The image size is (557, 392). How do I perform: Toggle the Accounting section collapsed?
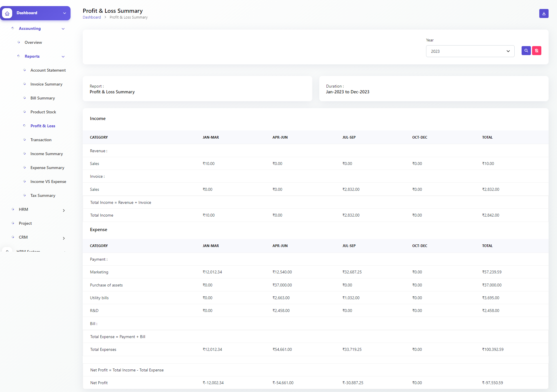(63, 29)
